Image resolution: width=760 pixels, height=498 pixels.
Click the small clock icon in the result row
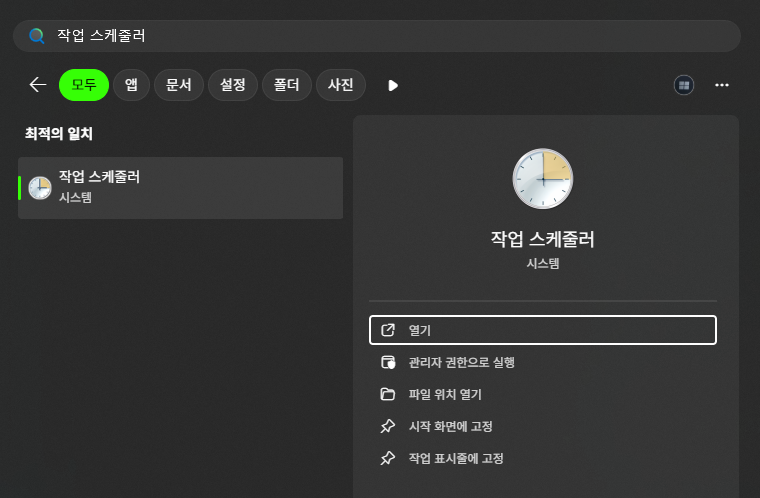[x=40, y=188]
